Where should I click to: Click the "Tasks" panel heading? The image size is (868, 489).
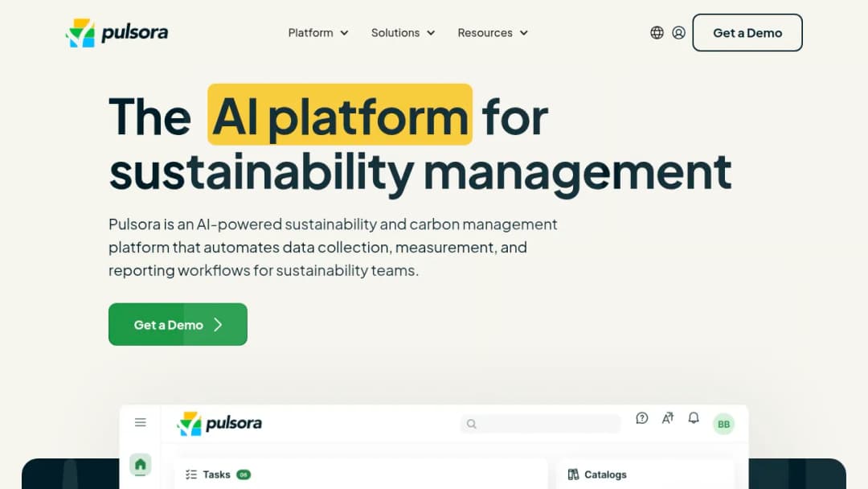click(216, 475)
